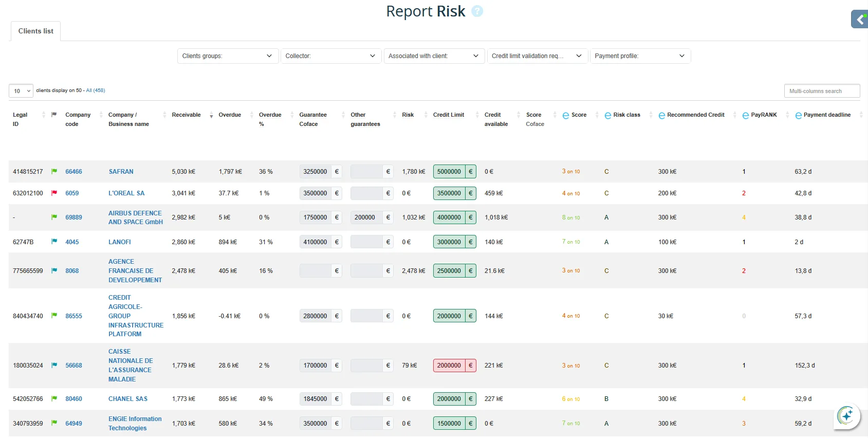
Task: Sort by Risk column header
Action: (x=408, y=115)
